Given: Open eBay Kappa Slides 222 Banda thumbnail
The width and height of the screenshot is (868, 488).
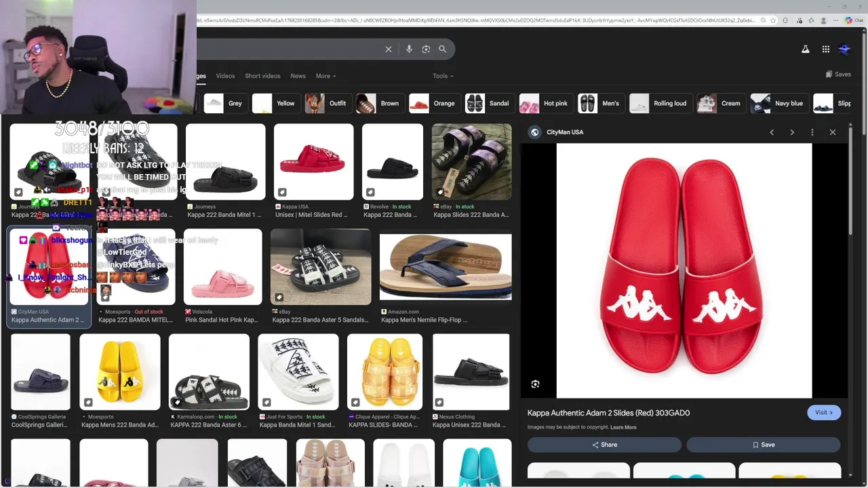Looking at the screenshot, I should pos(471,162).
